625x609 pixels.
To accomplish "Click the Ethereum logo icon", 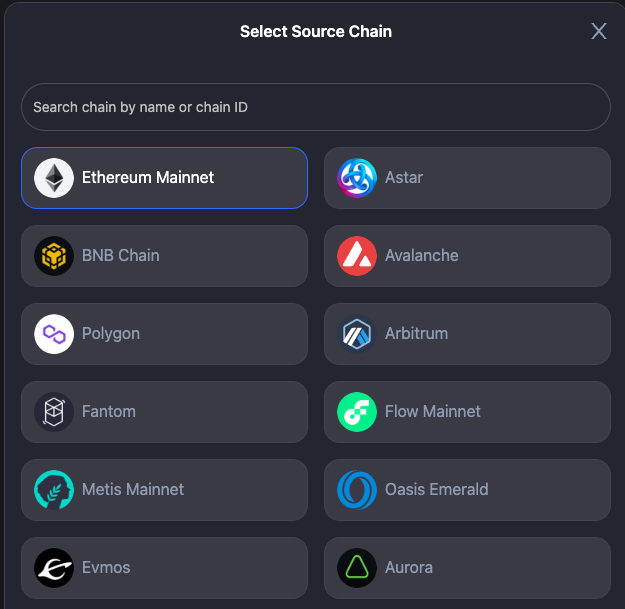I will [54, 178].
